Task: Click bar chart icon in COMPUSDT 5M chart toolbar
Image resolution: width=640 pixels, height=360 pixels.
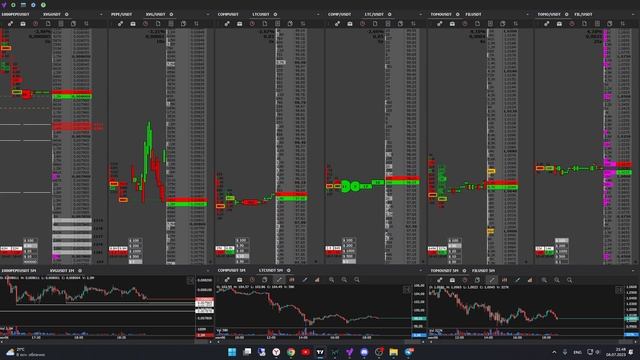Action: [x=317, y=280]
